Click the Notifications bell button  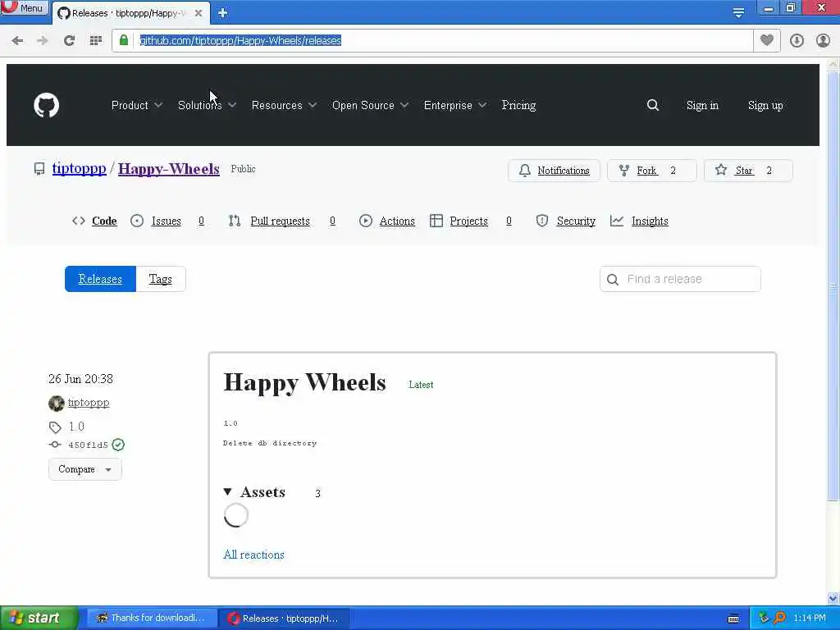pyautogui.click(x=554, y=171)
